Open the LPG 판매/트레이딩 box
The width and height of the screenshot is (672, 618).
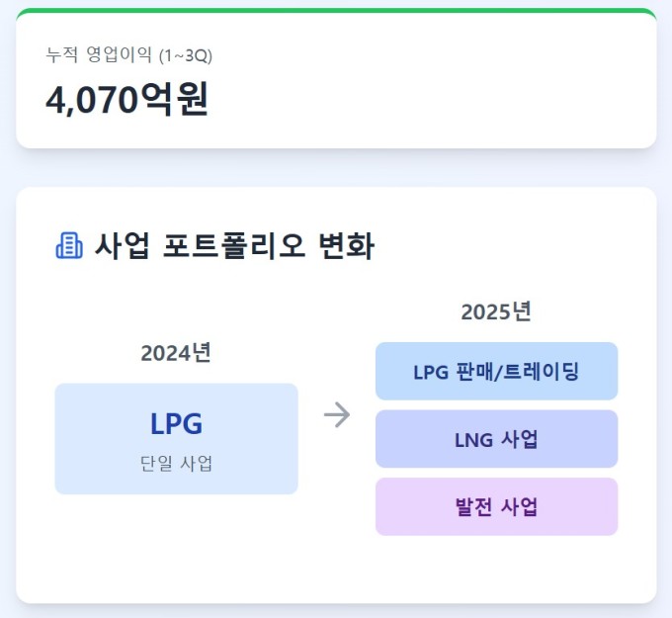pos(496,372)
